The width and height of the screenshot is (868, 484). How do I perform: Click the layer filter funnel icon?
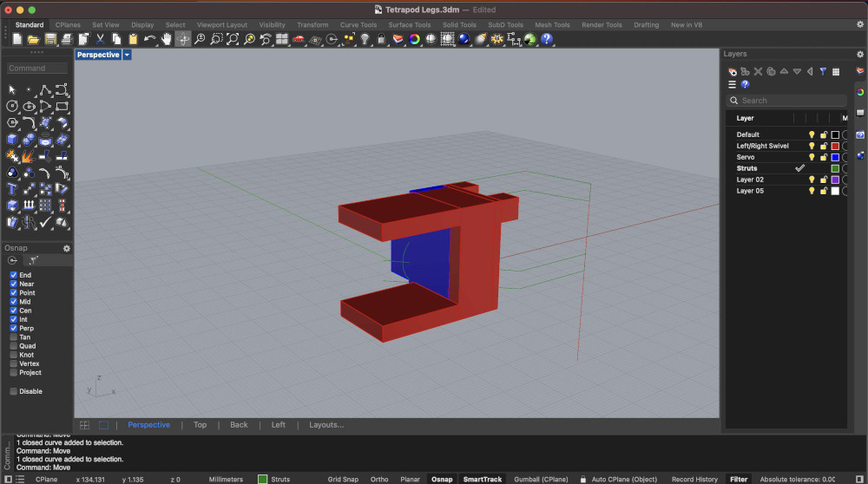point(823,71)
